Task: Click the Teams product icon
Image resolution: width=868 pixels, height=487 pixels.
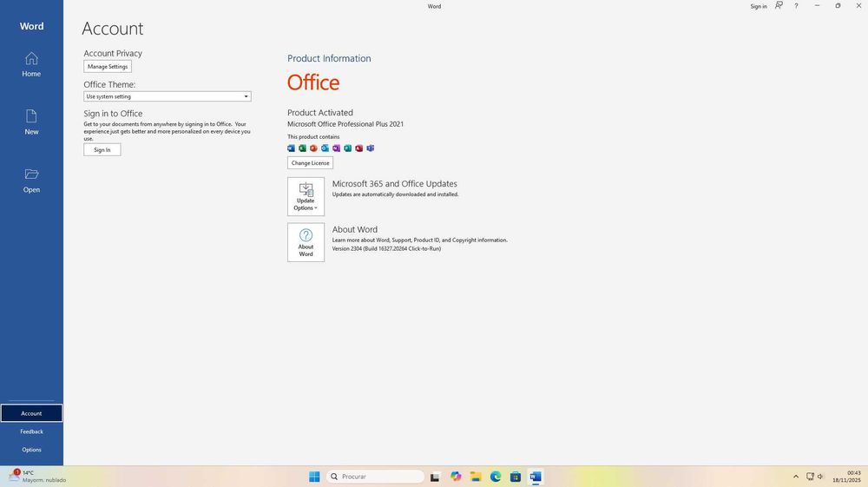Action: (x=371, y=148)
